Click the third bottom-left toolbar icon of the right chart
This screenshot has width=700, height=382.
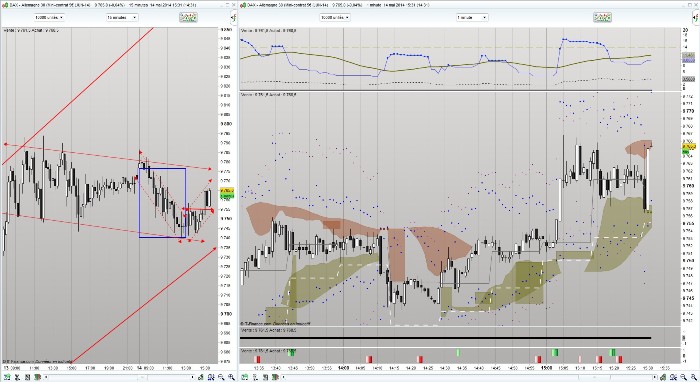coord(266,377)
